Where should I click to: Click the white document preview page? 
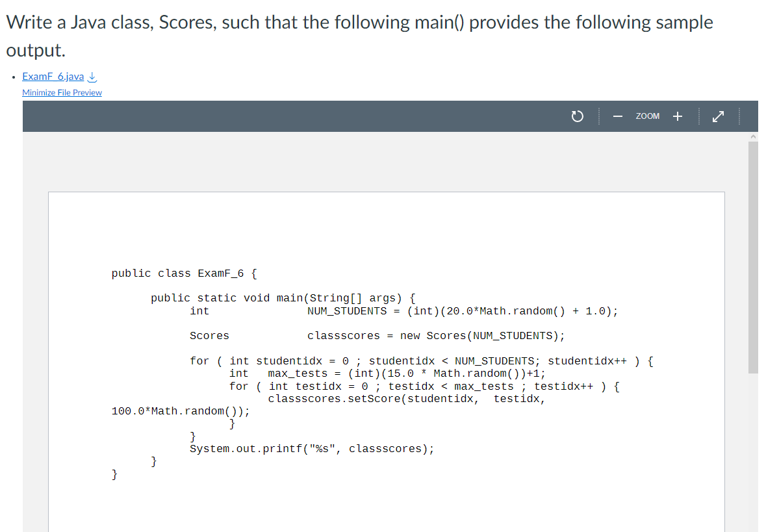[x=387, y=227]
